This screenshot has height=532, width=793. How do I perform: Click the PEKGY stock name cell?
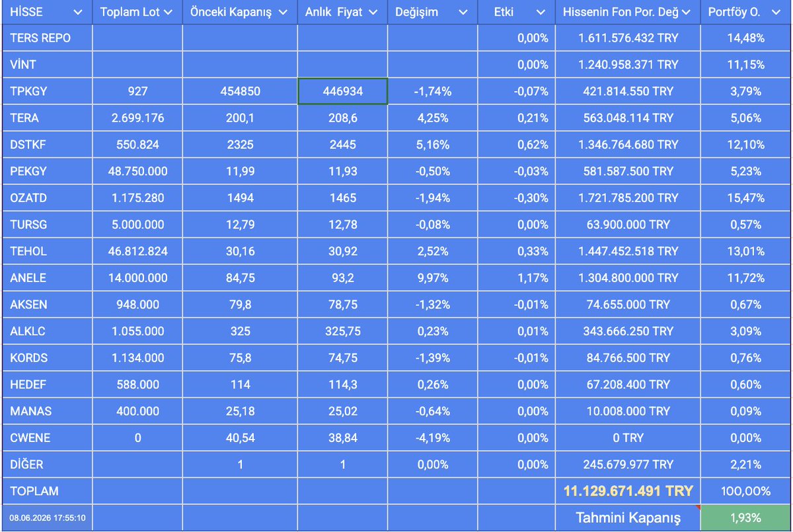(x=46, y=171)
